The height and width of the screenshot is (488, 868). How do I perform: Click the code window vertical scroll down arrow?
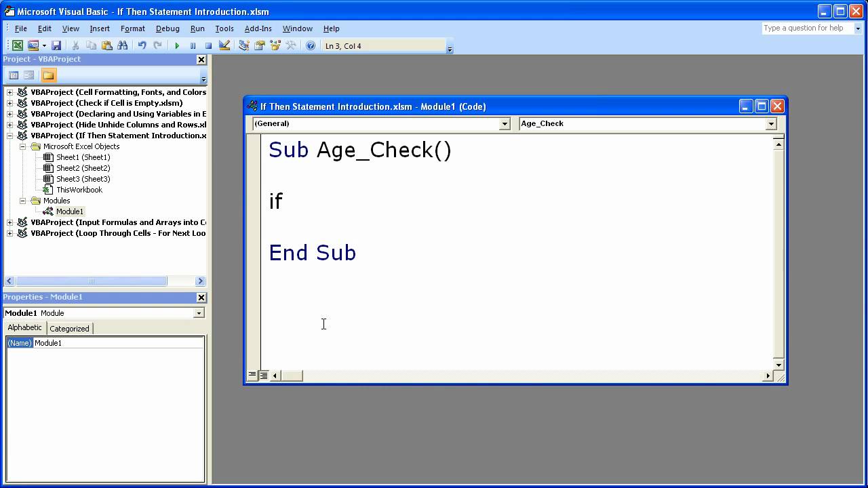click(x=778, y=365)
